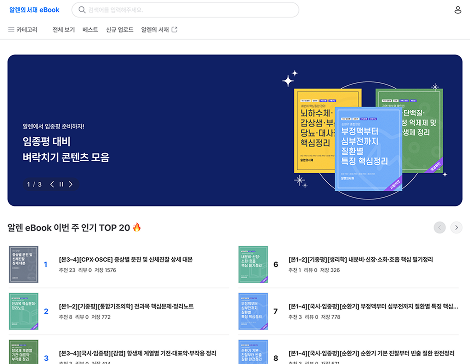Click the '1 / 3' slide counter

pos(34,184)
